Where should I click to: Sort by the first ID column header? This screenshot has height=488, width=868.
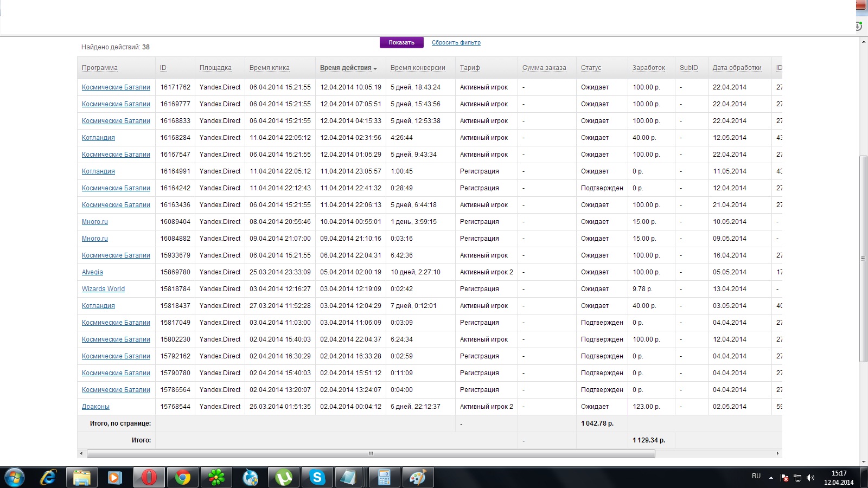(x=163, y=68)
